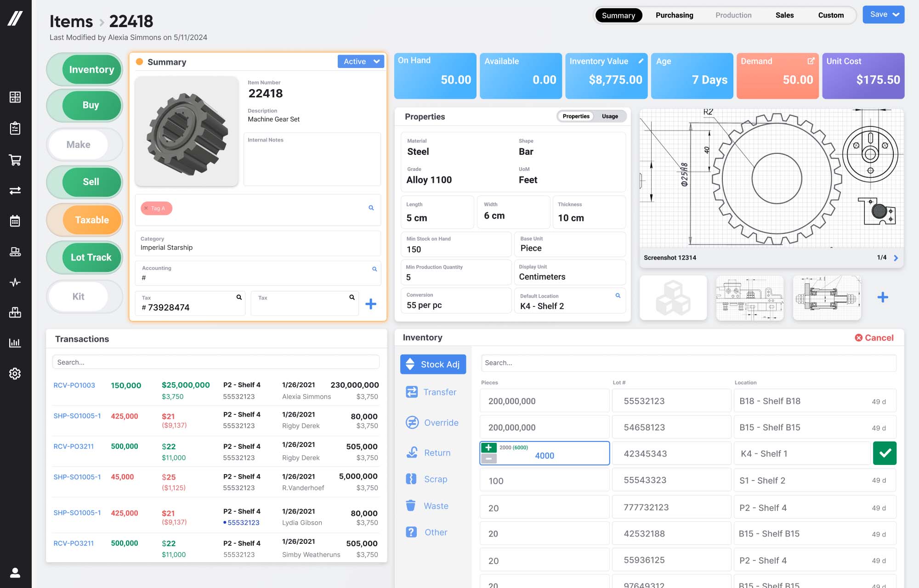Viewport: 919px width, 588px height.
Task: Enable the Kit toggle
Action: point(79,296)
